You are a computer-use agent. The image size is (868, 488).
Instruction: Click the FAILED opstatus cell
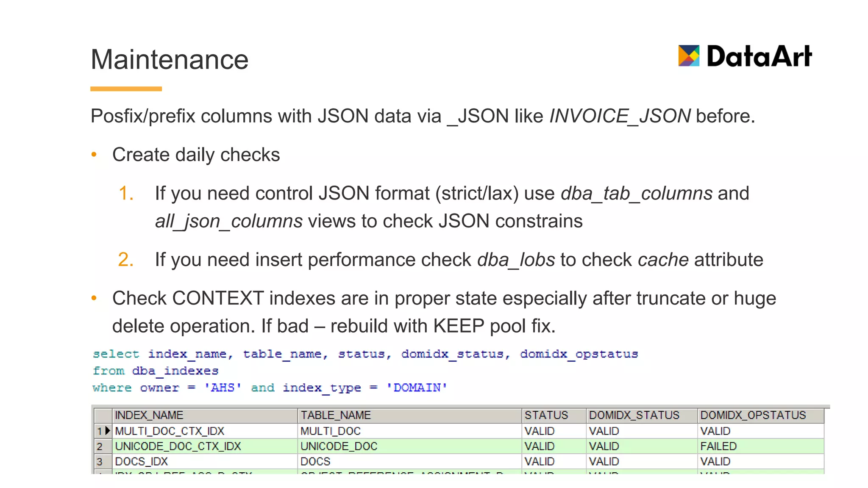(x=761, y=446)
